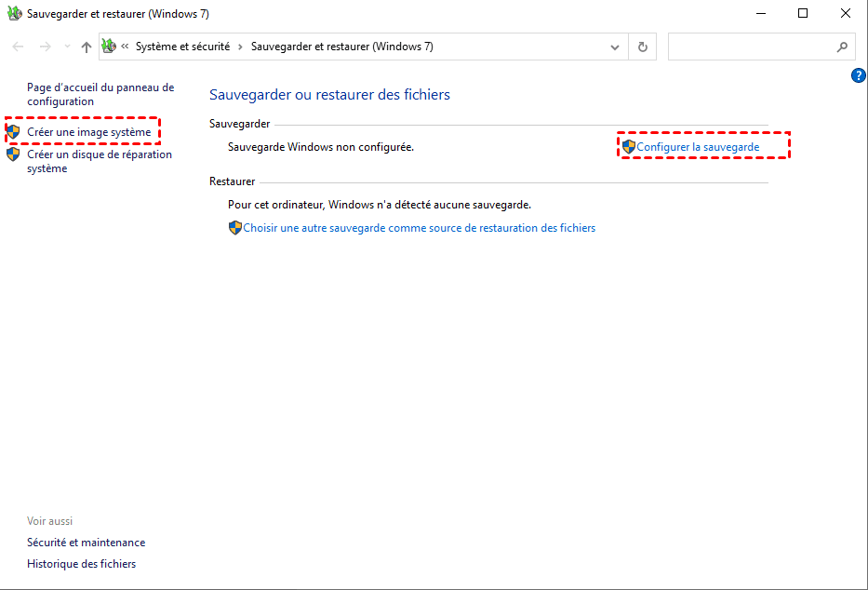Open the Système et sécurité breadcrumb
Image resolution: width=868 pixels, height=590 pixels.
tap(182, 47)
